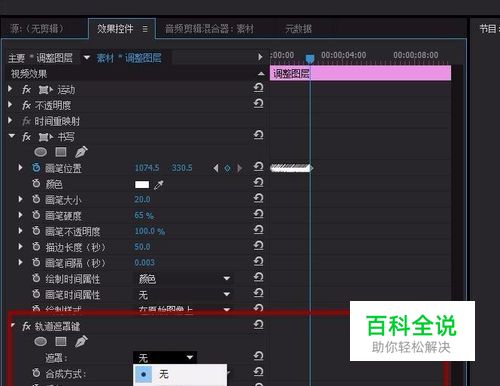The height and width of the screenshot is (386, 500).
Task: Go to previous keyframe of 画笔位置
Action: click(x=216, y=168)
